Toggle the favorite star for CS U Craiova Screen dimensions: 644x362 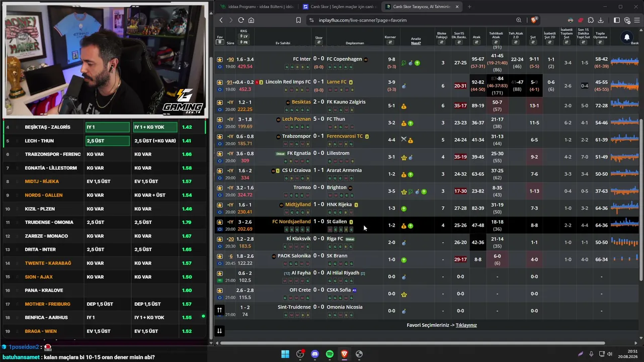[220, 170]
